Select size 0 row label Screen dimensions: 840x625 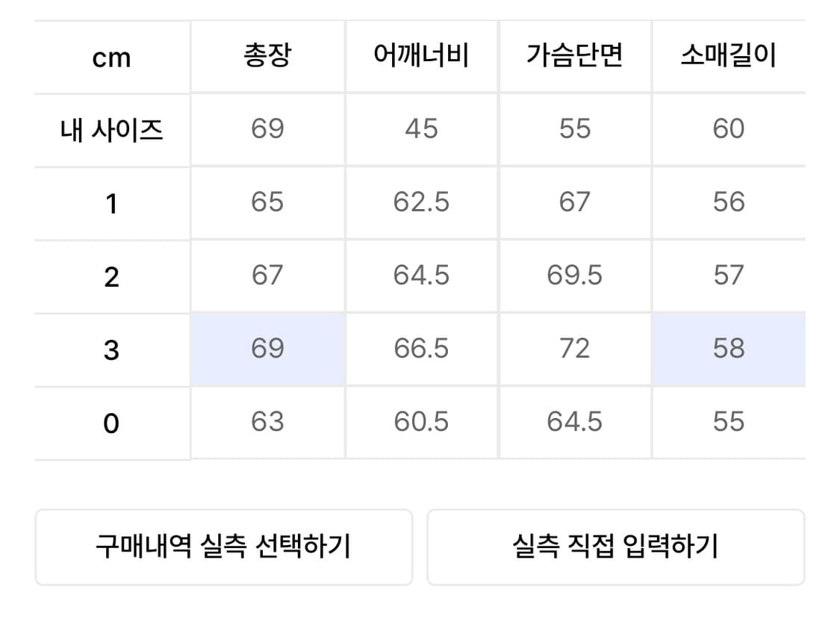(x=111, y=421)
